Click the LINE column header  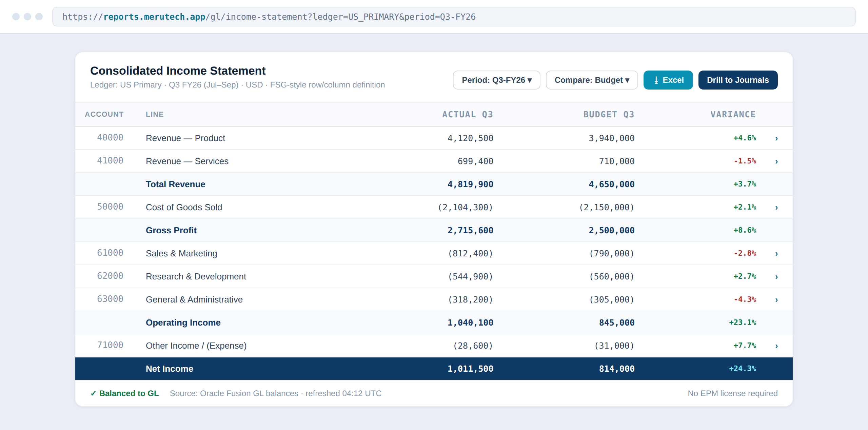155,114
